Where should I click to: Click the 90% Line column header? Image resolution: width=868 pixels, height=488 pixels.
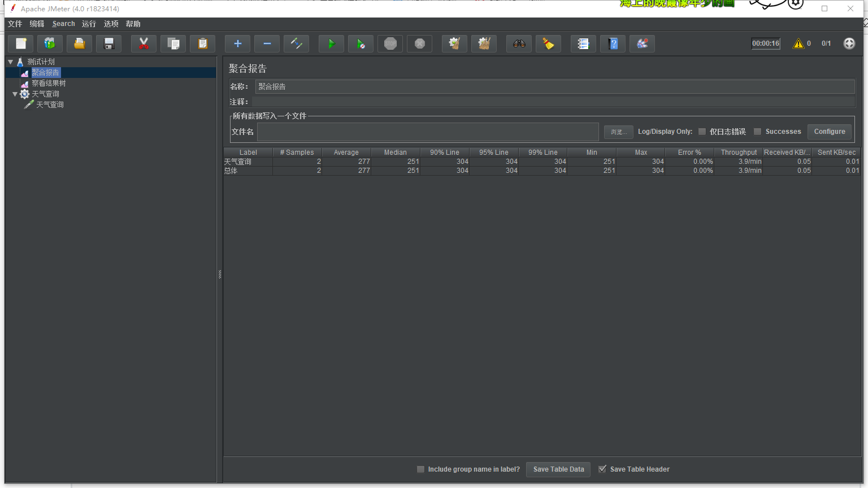[445, 152]
